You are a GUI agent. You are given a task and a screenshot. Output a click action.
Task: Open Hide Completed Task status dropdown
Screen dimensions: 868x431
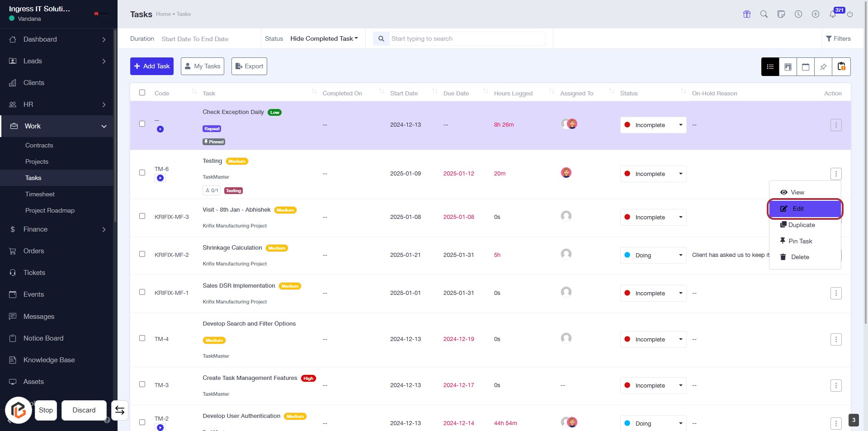point(324,39)
